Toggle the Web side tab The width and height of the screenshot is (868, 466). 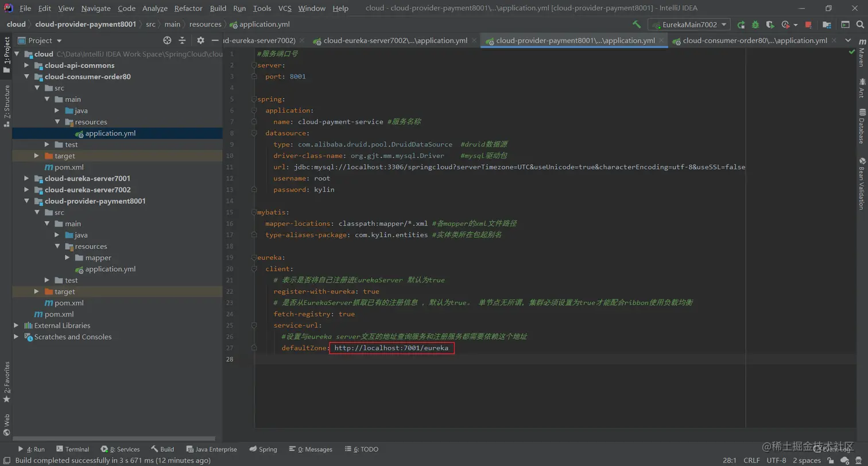[x=6, y=425]
